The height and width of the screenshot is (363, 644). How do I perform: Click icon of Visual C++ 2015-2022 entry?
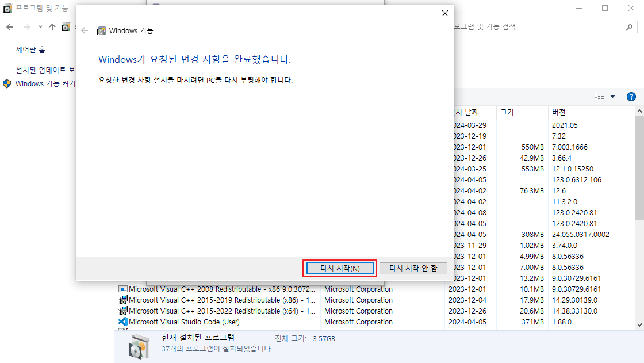point(123,311)
